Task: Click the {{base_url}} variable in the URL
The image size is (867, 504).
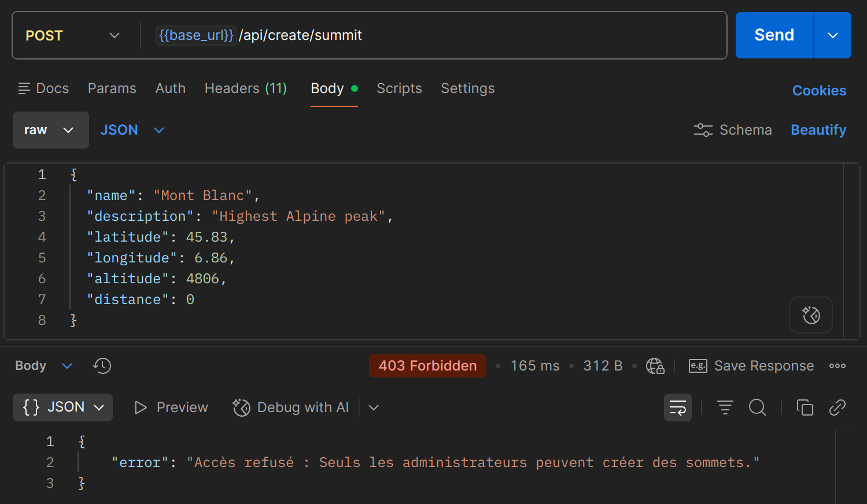Action: tap(196, 35)
